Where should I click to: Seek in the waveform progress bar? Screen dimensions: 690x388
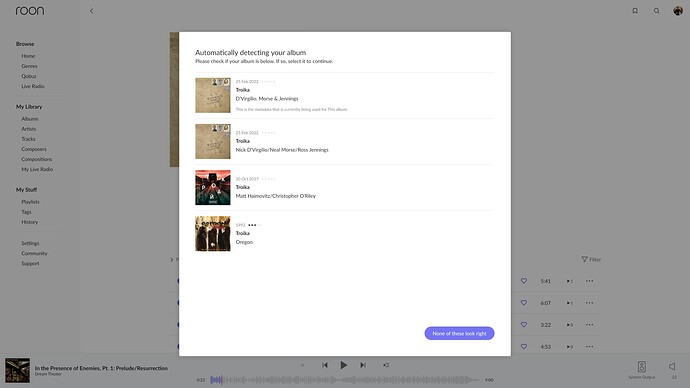tap(345, 380)
